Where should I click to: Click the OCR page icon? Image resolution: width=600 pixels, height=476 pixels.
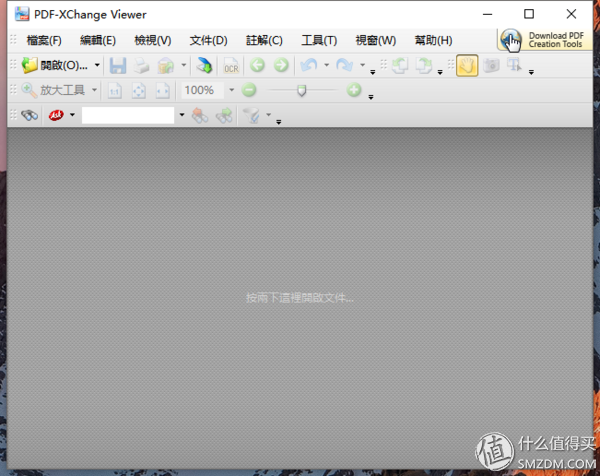231,65
